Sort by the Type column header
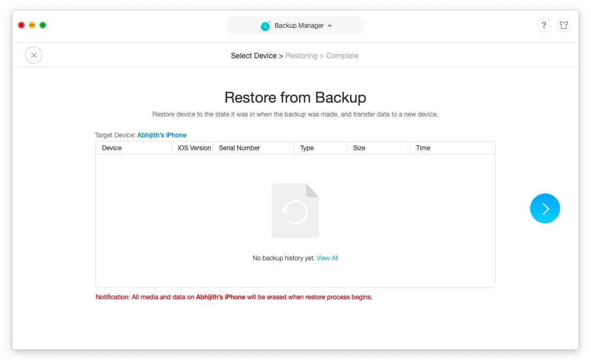This screenshot has height=364, width=591. (321, 148)
